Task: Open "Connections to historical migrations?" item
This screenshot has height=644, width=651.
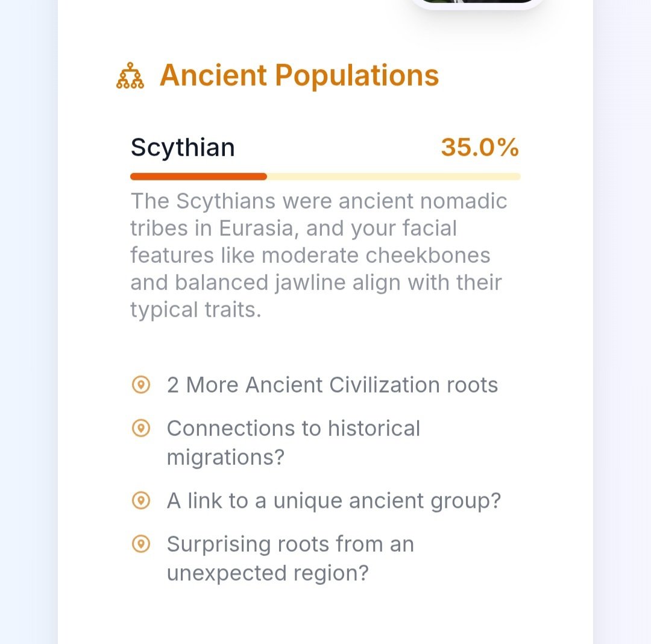Action: (x=293, y=443)
